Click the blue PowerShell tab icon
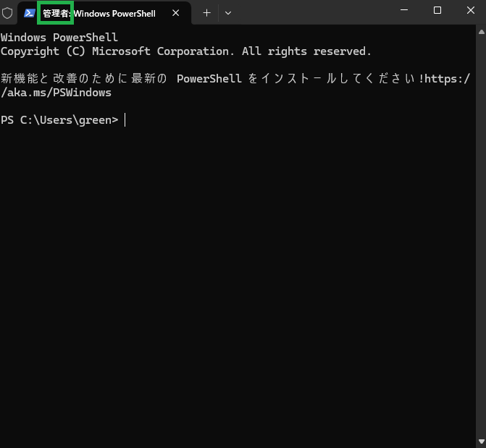 (30, 13)
